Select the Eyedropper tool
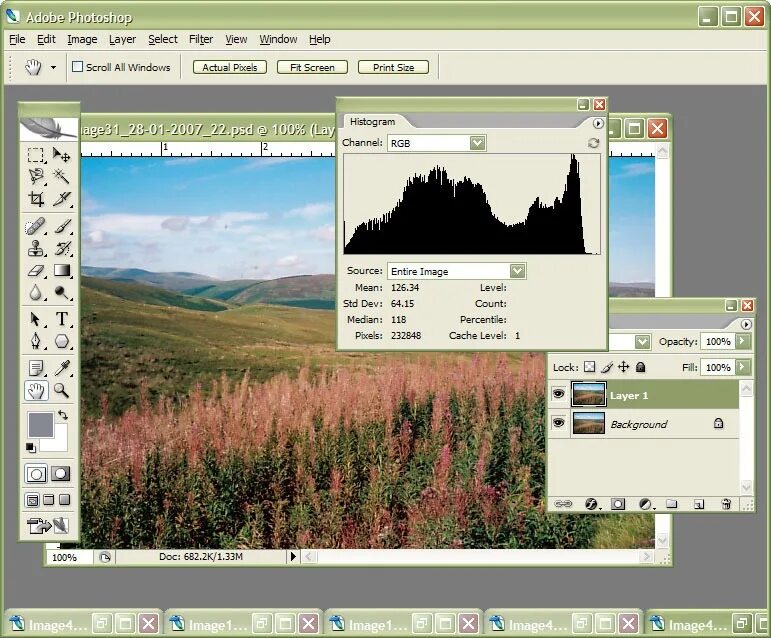Image resolution: width=771 pixels, height=638 pixels. point(61,368)
